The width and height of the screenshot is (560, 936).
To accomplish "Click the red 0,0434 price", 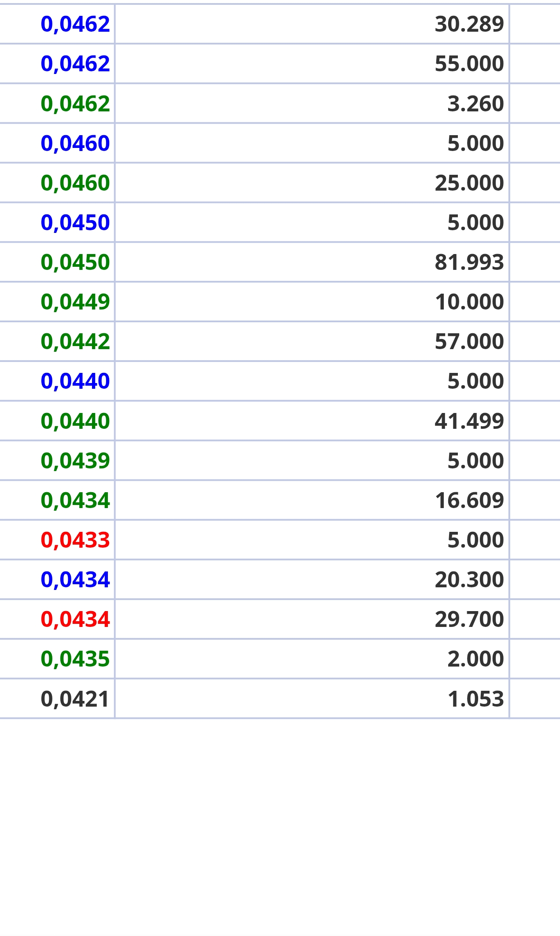I will pos(75,619).
